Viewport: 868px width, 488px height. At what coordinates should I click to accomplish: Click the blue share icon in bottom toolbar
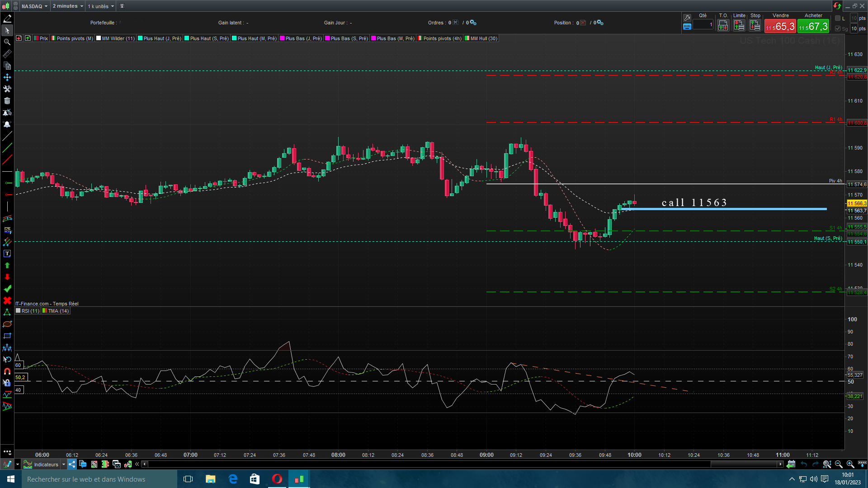click(72, 464)
